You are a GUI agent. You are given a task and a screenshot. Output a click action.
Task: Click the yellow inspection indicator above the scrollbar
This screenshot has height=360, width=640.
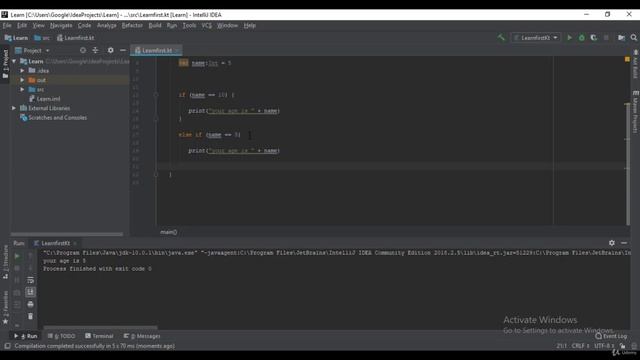[627, 60]
